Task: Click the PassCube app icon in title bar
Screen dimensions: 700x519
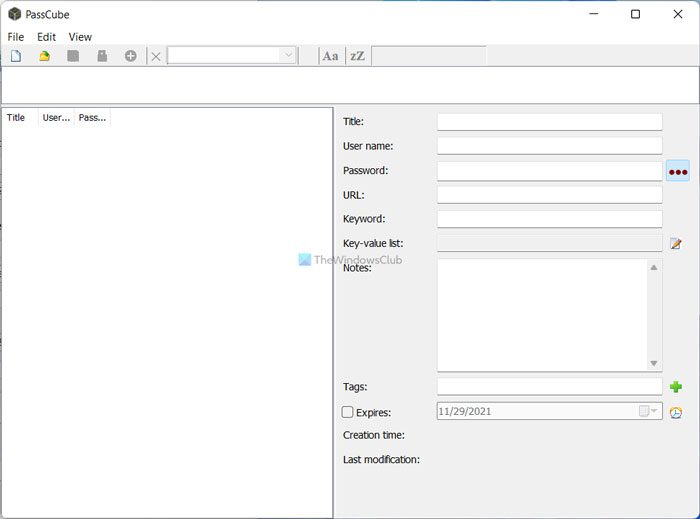Action: tap(15, 14)
